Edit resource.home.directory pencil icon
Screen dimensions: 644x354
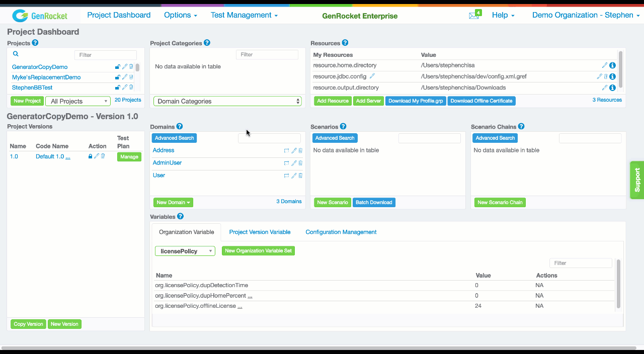pyautogui.click(x=605, y=65)
